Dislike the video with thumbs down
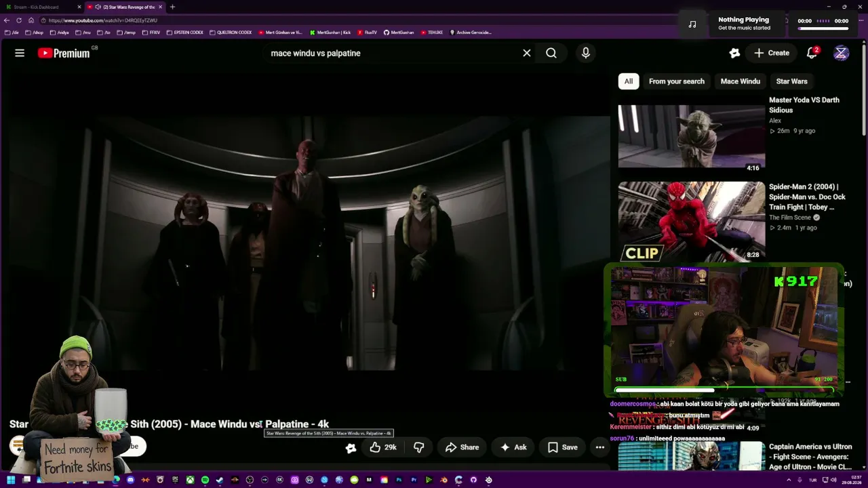 (x=419, y=447)
